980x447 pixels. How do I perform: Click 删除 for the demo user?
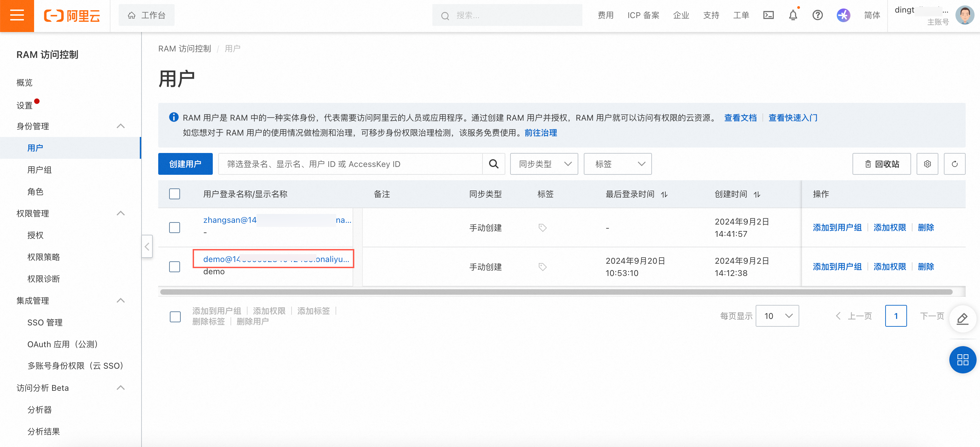925,267
